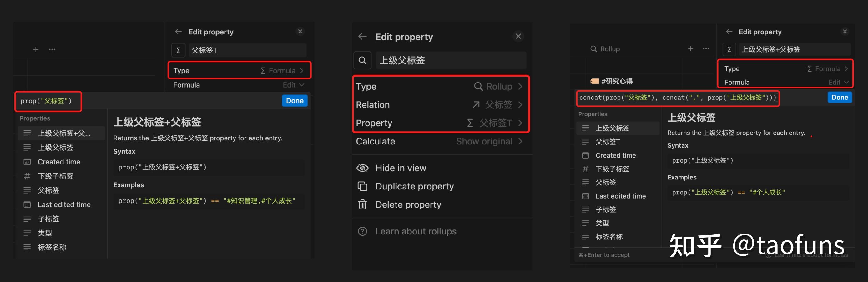Choose Delete property from the menu
Screen dimensions: 868x282
point(408,204)
